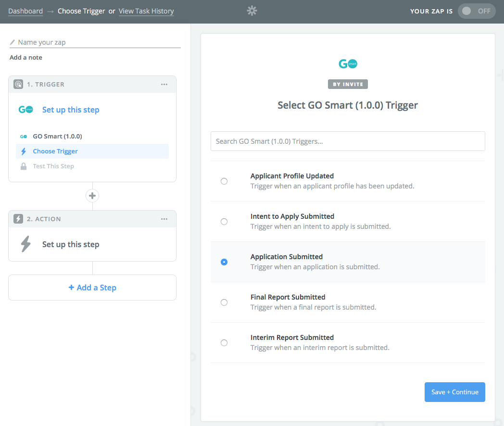The height and width of the screenshot is (426, 504).
Task: Click 'Trigger when a final report is submitted.'
Action: 313,307
